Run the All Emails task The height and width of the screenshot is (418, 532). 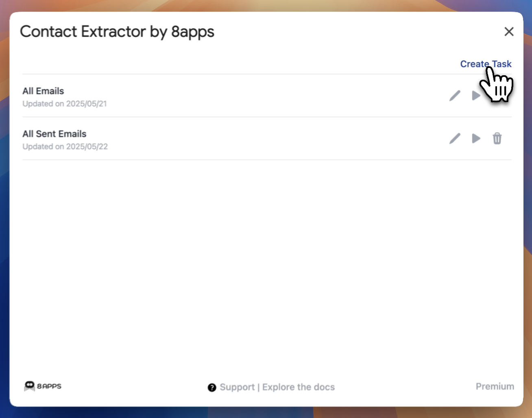point(476,96)
